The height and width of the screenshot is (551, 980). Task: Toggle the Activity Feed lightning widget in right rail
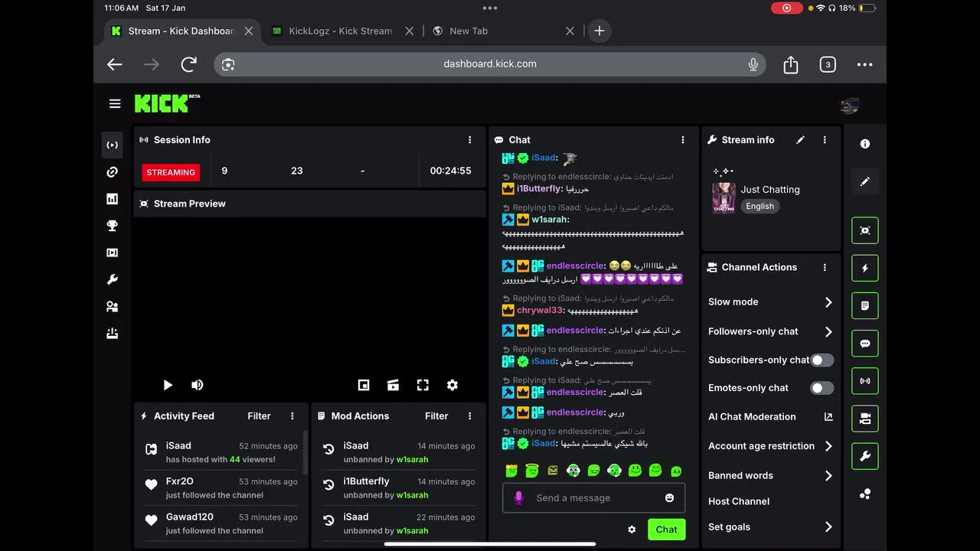865,268
